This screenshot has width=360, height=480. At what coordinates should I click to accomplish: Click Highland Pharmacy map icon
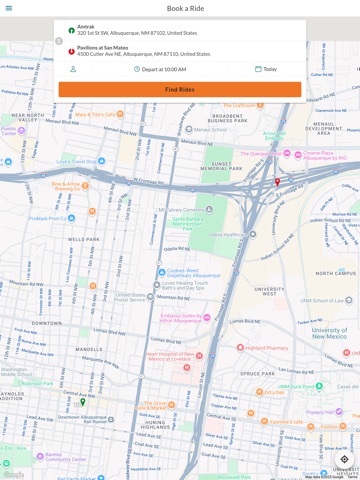(x=240, y=348)
